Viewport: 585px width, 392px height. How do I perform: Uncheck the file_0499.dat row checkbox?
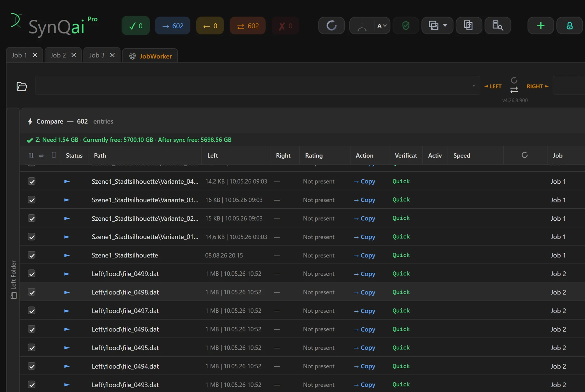tap(32, 274)
